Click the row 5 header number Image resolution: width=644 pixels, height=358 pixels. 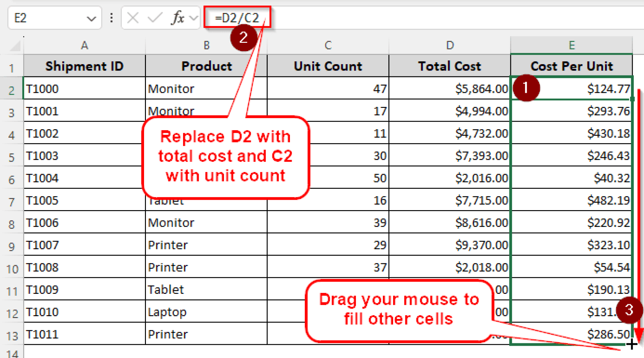coord(12,156)
